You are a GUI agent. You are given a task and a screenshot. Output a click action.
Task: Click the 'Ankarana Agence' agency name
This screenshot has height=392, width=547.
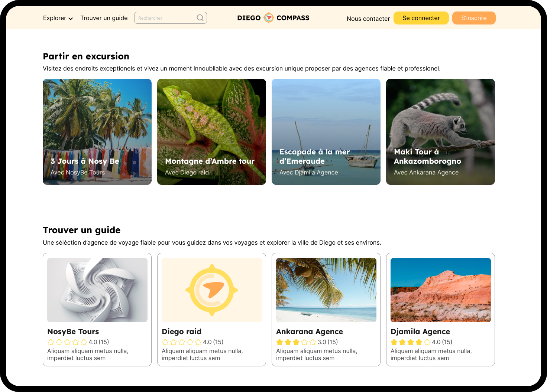(x=310, y=331)
